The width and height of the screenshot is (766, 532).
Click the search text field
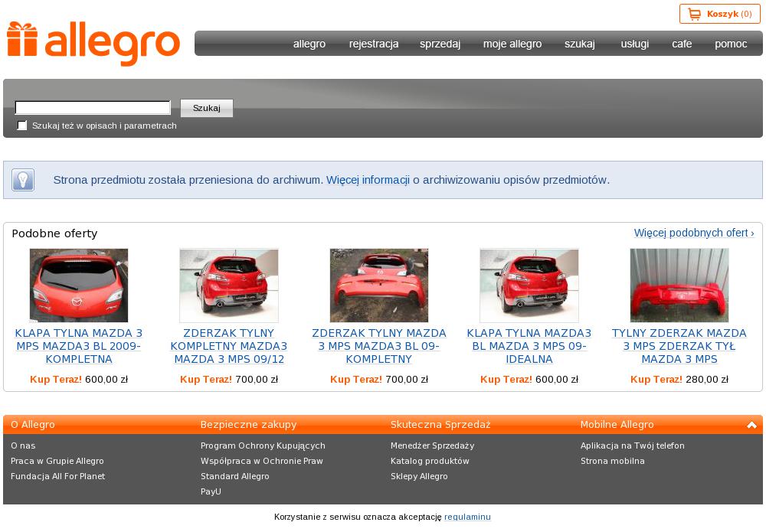point(93,107)
